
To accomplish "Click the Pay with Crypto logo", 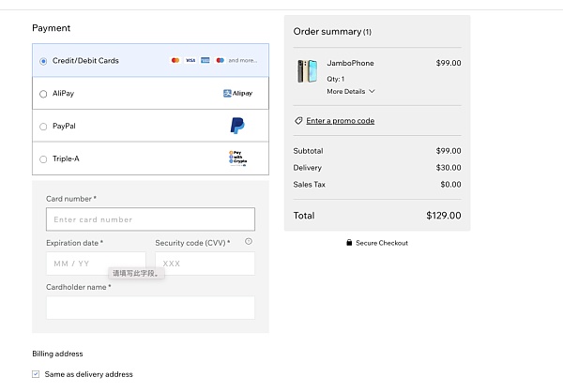I will 237,158.
